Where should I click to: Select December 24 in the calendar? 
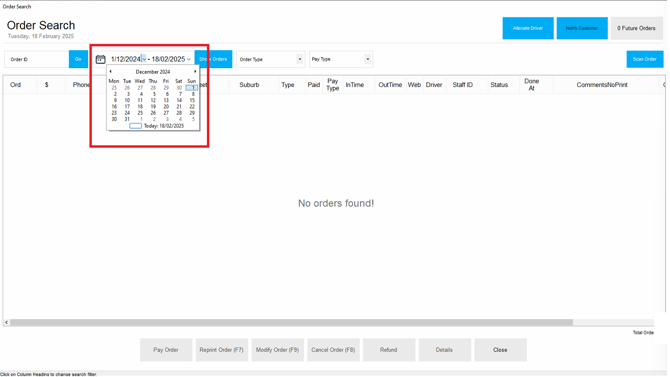tap(127, 113)
